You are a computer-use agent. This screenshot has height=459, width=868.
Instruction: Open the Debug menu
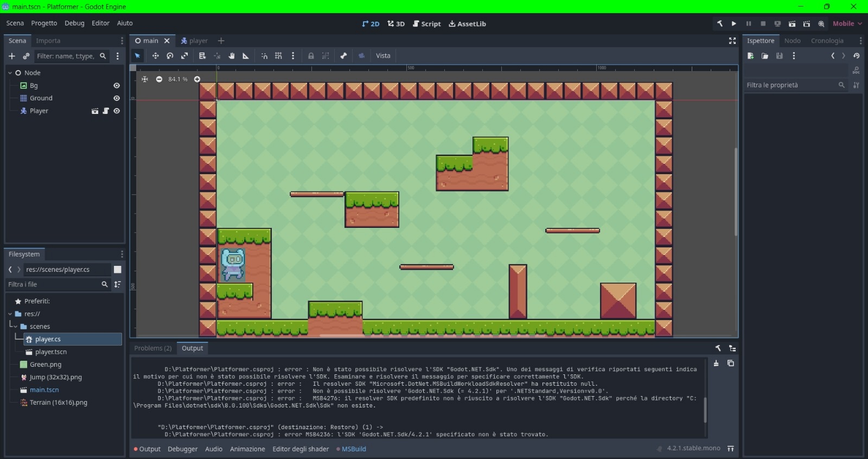tap(74, 23)
